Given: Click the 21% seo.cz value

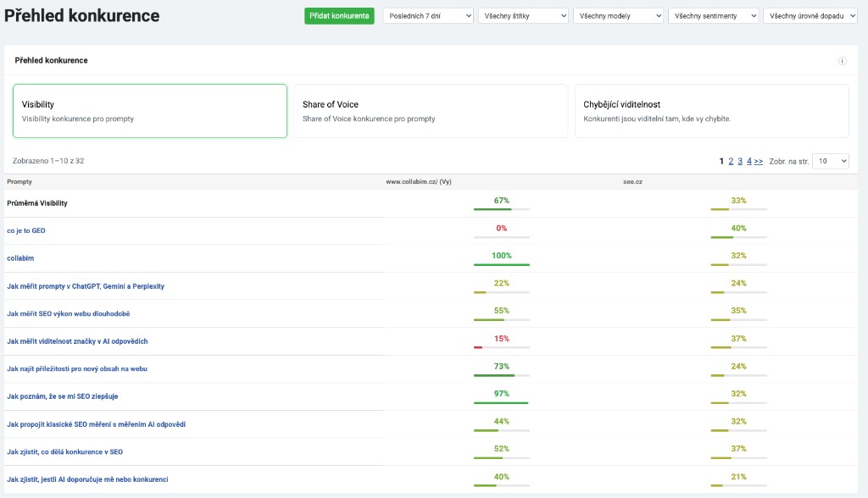Looking at the screenshot, I should (738, 477).
